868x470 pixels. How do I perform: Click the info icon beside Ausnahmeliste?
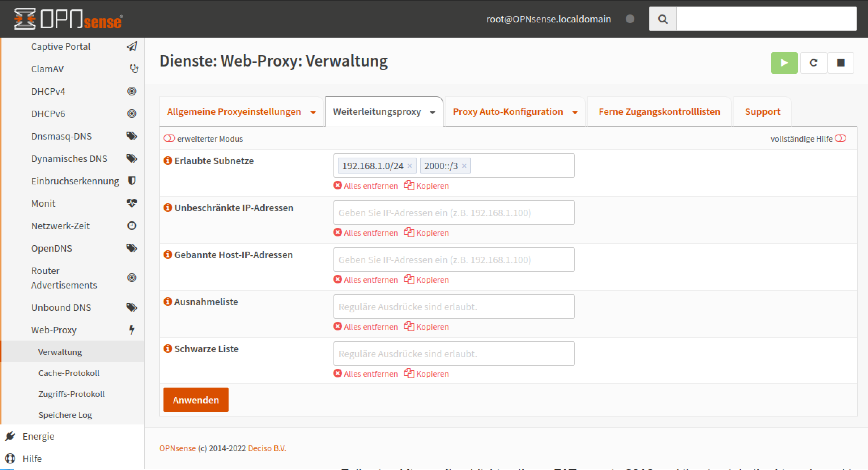pyautogui.click(x=167, y=302)
